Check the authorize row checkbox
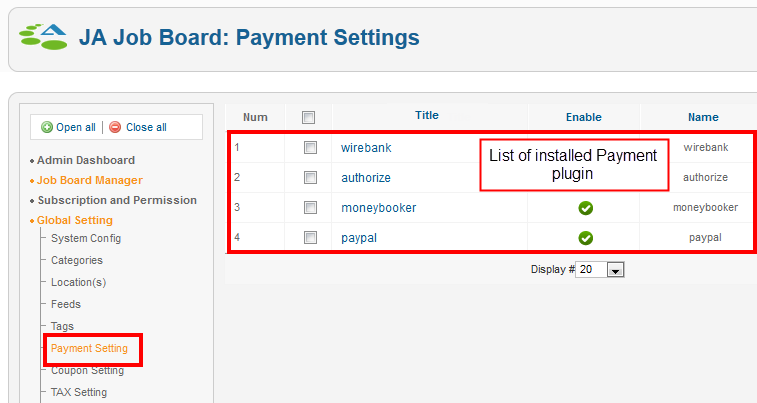This screenshot has height=403, width=757. (x=310, y=177)
